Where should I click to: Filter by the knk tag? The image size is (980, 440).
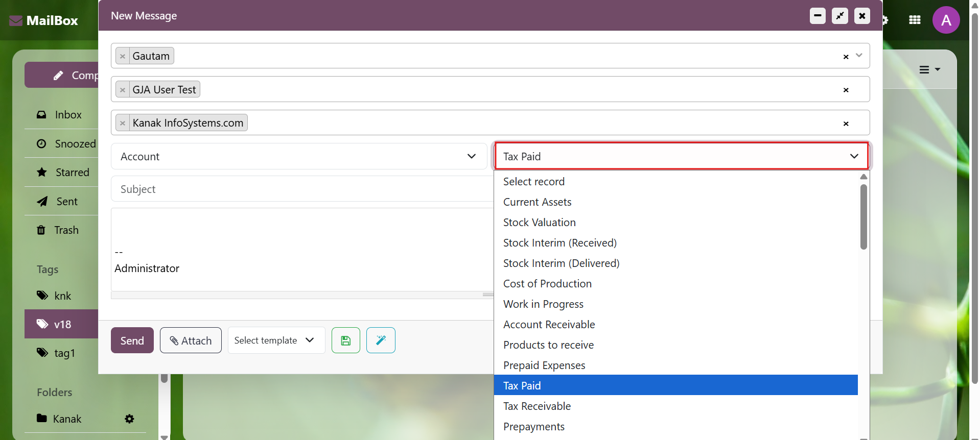(54, 296)
